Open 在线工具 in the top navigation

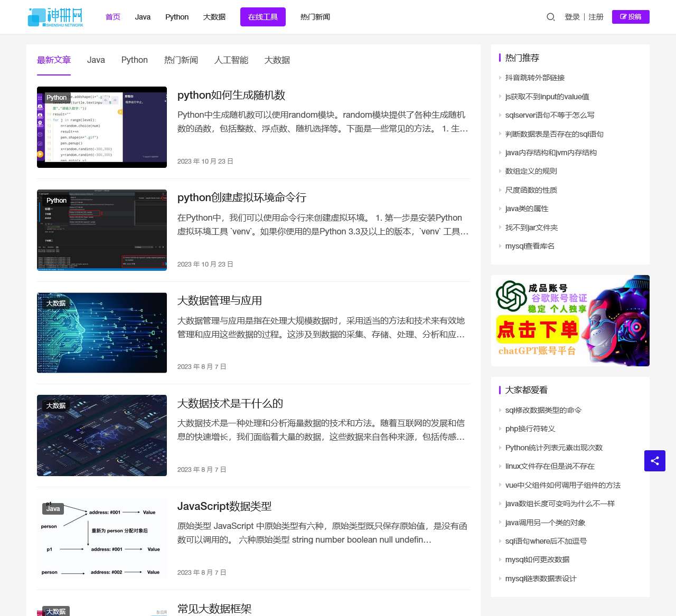point(262,17)
